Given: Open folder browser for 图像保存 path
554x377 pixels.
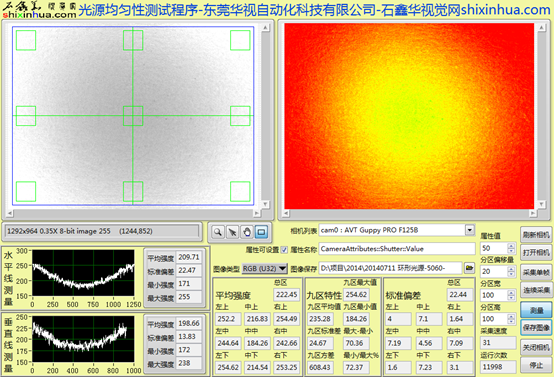Looking at the screenshot, I should click(x=469, y=268).
